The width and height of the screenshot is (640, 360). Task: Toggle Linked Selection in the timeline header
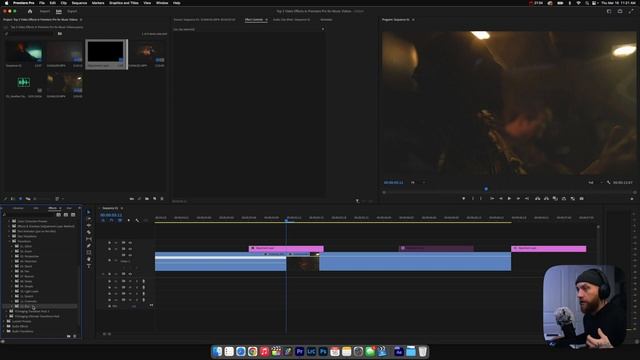120,220
